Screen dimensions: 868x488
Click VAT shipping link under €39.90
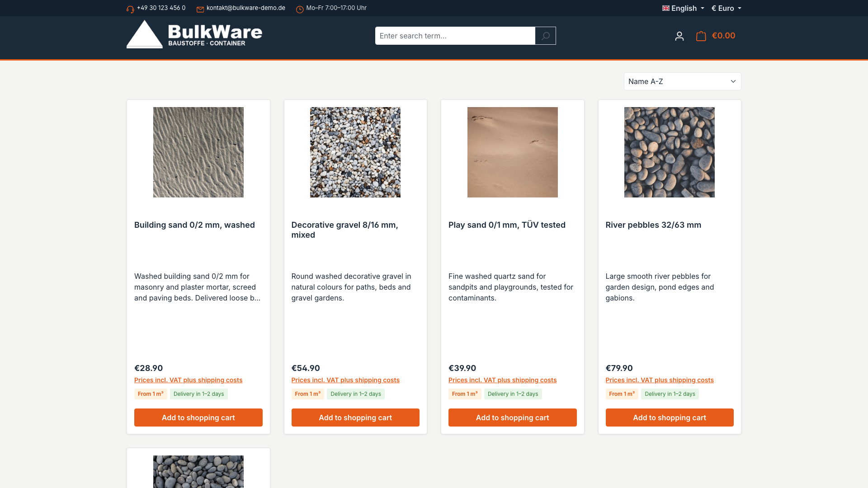pyautogui.click(x=502, y=380)
